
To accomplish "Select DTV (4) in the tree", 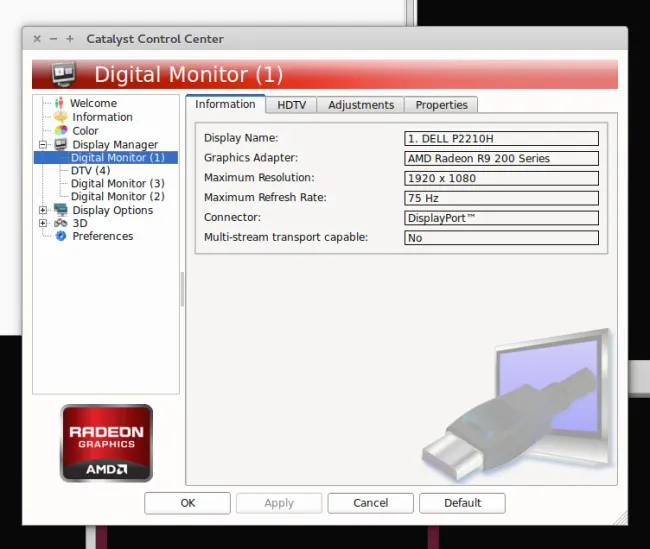I will pyautogui.click(x=90, y=170).
